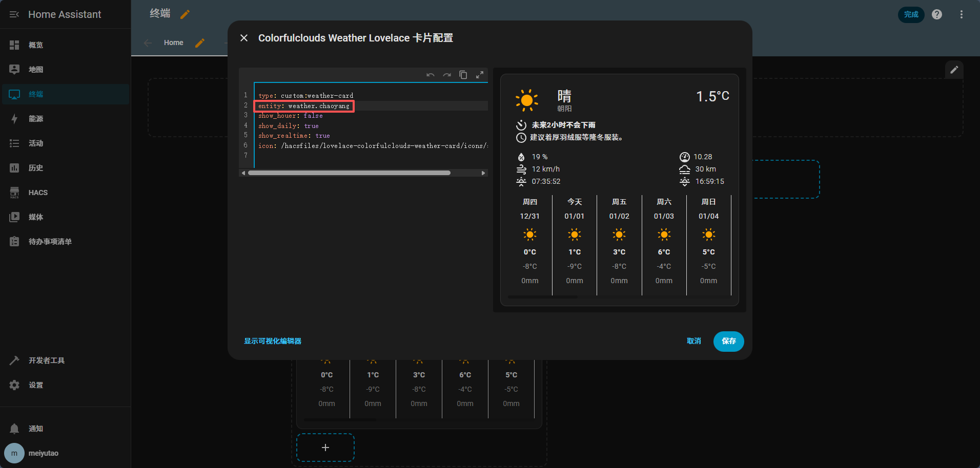Image resolution: width=980 pixels, height=468 pixels.
Task: Edit the 终端 dashboard title pencil
Action: pos(185,14)
